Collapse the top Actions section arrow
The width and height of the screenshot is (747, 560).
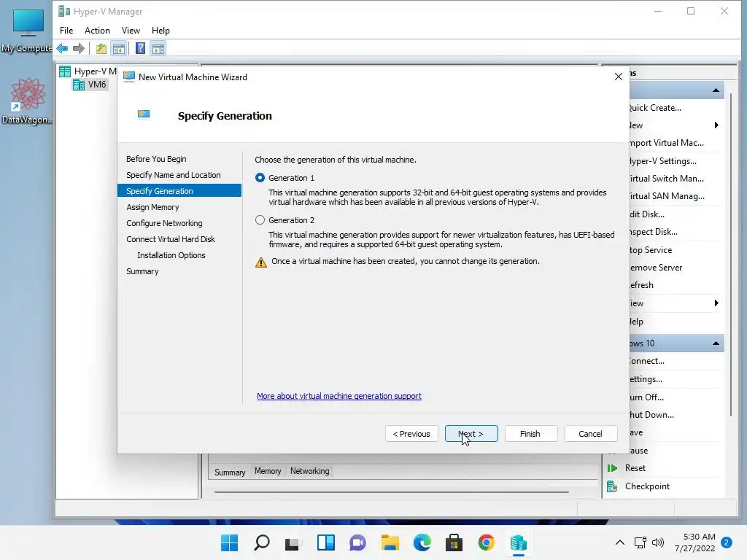pyautogui.click(x=716, y=90)
